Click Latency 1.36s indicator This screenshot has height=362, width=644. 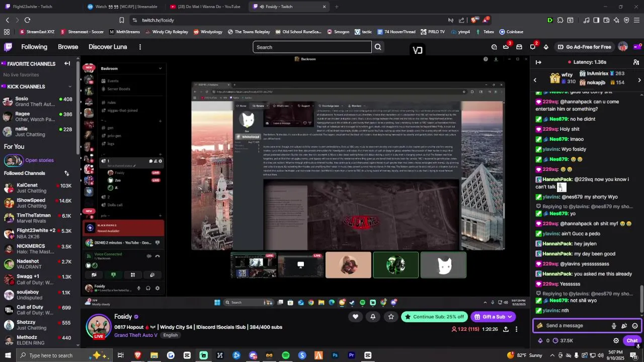tap(587, 62)
